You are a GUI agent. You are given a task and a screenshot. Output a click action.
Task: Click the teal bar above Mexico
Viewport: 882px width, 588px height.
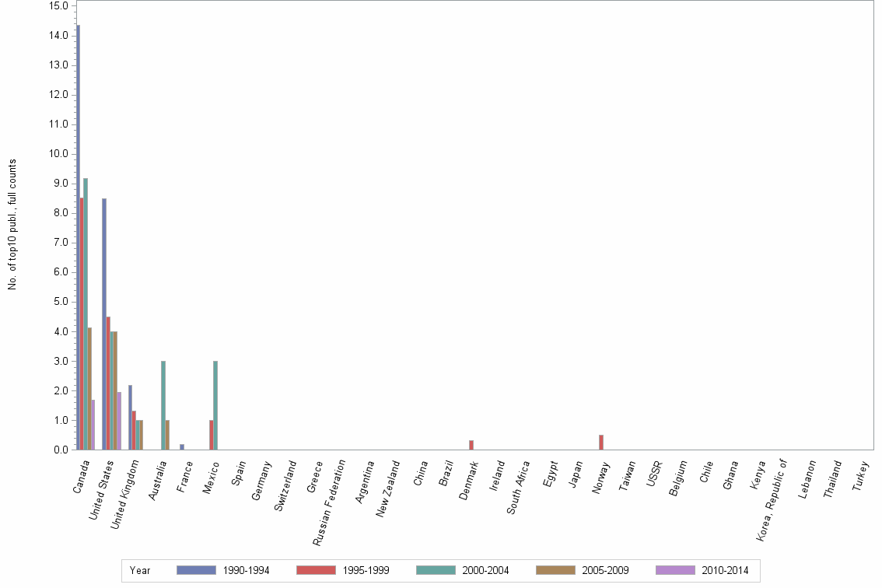coord(215,404)
